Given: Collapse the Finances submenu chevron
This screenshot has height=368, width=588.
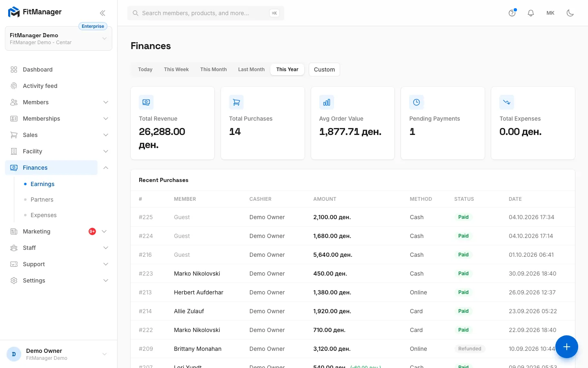Looking at the screenshot, I should [x=106, y=168].
